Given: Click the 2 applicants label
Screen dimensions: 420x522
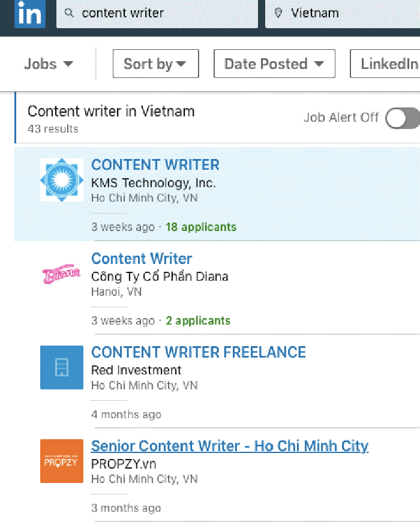Looking at the screenshot, I should coord(198,320).
